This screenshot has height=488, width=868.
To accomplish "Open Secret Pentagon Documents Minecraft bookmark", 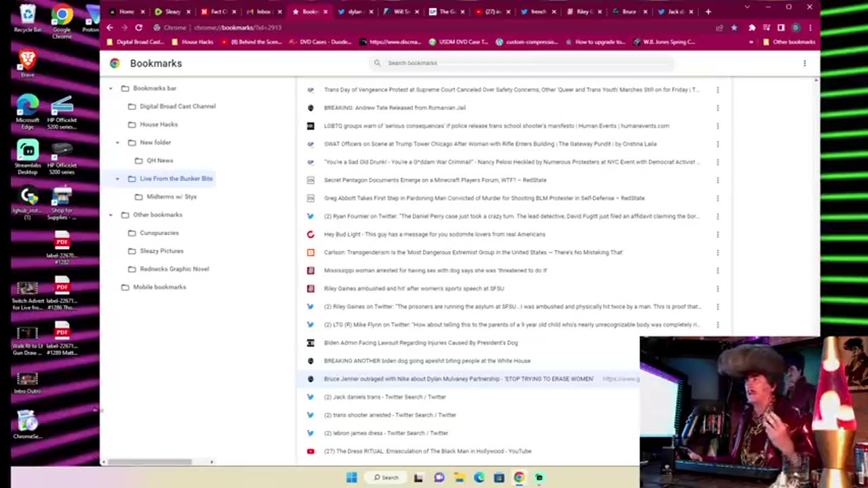I will tap(435, 180).
